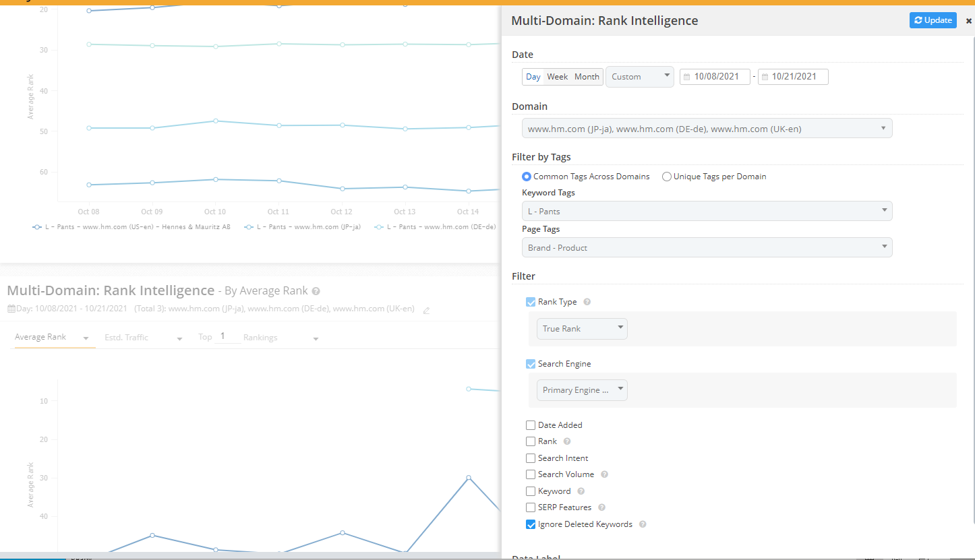Click the help icon next to Keyword filter
The width and height of the screenshot is (975, 560).
click(581, 491)
